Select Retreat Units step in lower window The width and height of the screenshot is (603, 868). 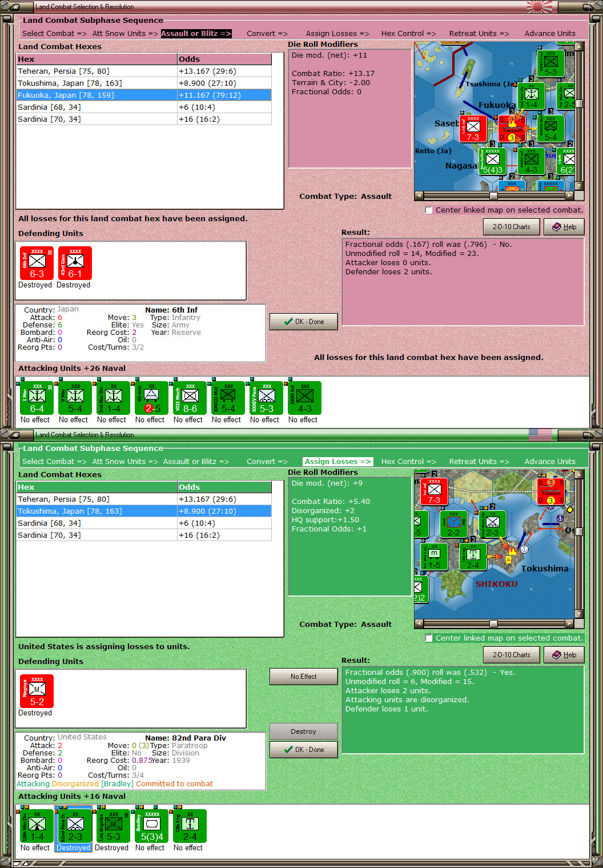coord(479,462)
